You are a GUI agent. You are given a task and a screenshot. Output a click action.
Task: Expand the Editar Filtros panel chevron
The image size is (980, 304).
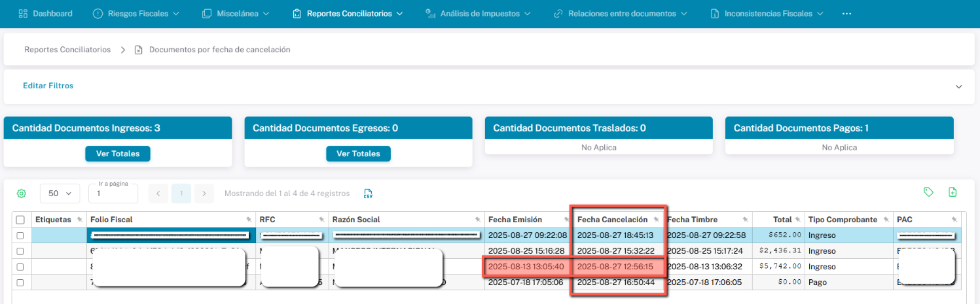coord(959,86)
